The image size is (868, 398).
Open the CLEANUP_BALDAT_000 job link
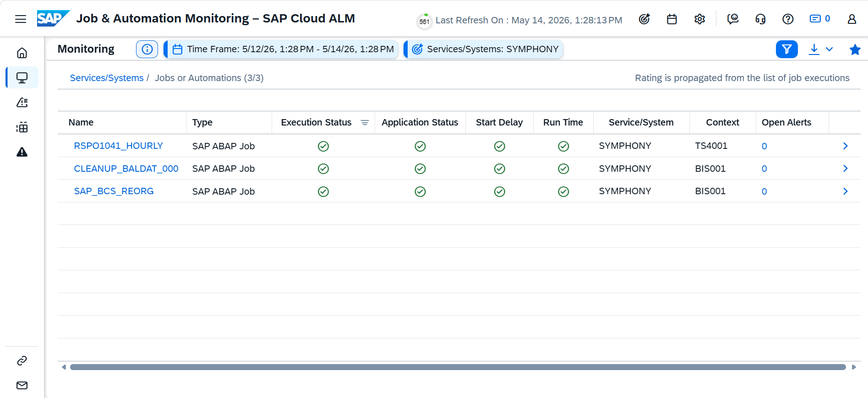coord(126,169)
